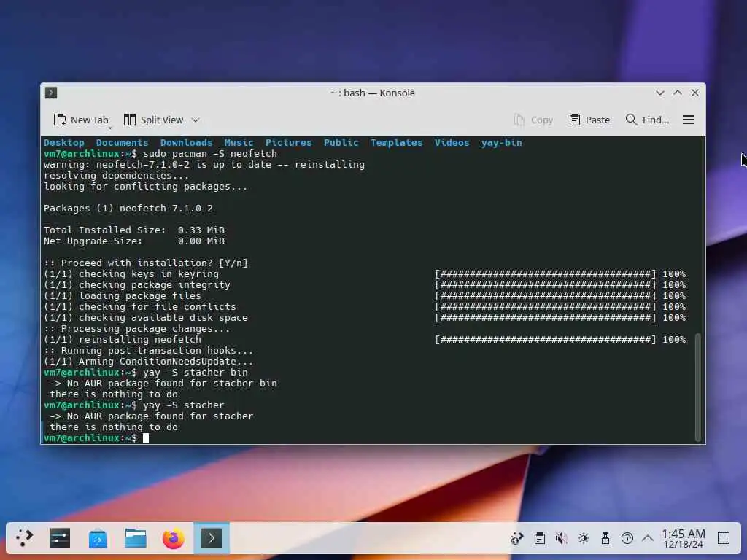Open the brightness and color tray icon
747x560 pixels.
(x=583, y=539)
